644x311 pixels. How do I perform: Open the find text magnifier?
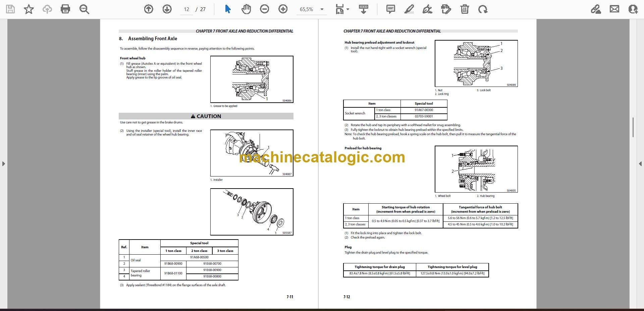84,9
